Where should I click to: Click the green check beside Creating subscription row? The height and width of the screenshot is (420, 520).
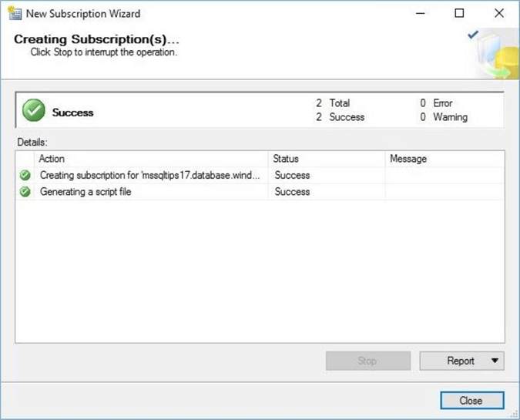pyautogui.click(x=25, y=175)
